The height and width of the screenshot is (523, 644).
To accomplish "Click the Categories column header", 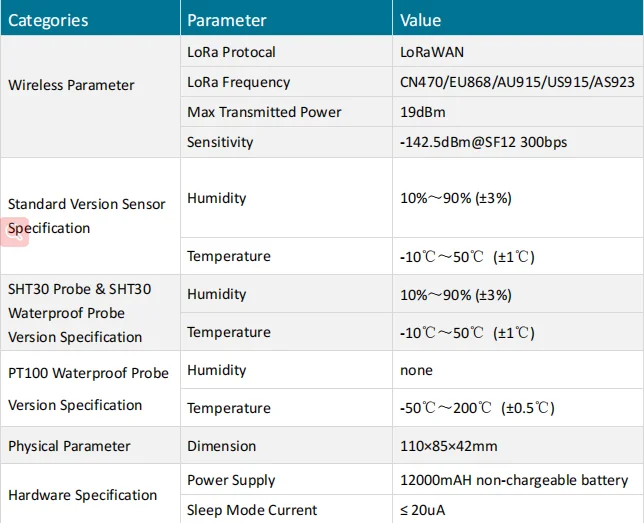I will pyautogui.click(x=48, y=20).
